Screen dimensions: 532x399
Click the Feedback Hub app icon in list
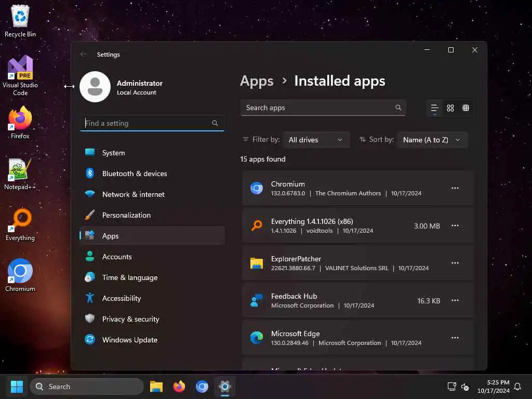(x=257, y=300)
